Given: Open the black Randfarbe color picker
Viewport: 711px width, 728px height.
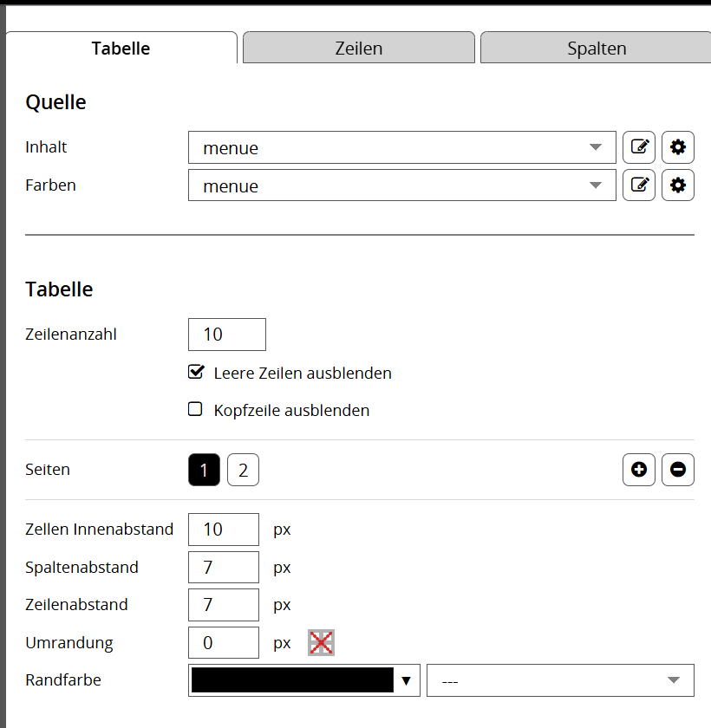Looking at the screenshot, I should click(x=303, y=680).
